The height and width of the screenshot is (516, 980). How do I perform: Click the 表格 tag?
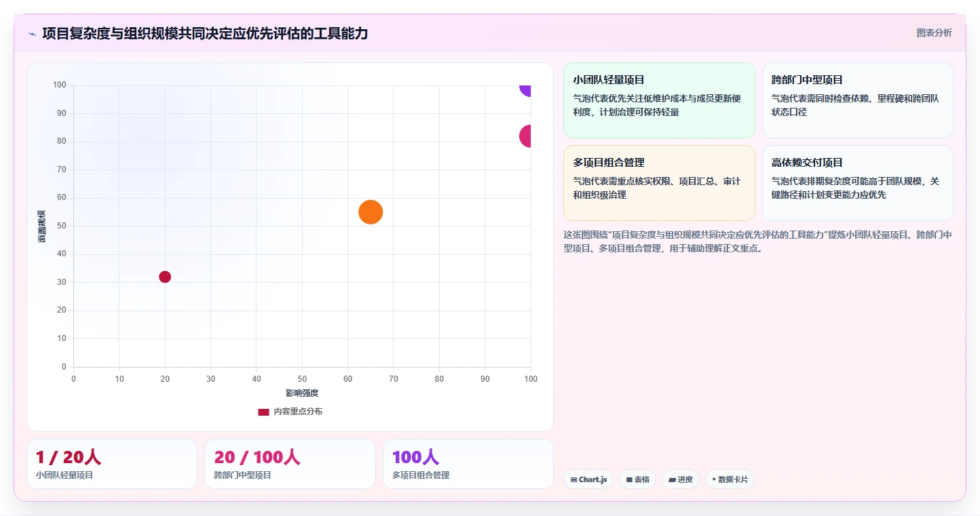[637, 479]
